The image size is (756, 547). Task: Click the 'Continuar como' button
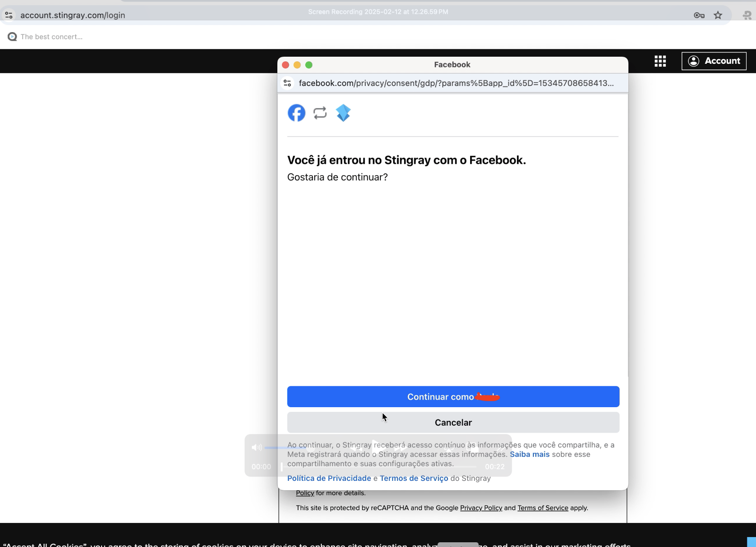453,397
